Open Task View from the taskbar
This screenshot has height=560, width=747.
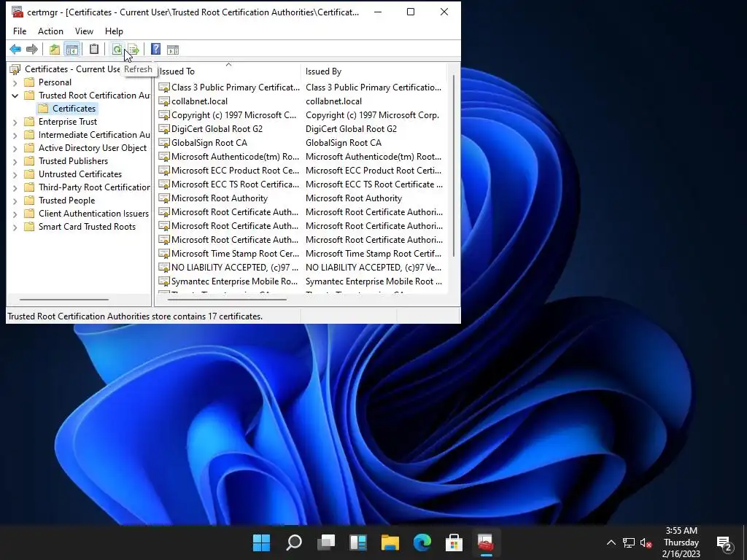point(326,542)
